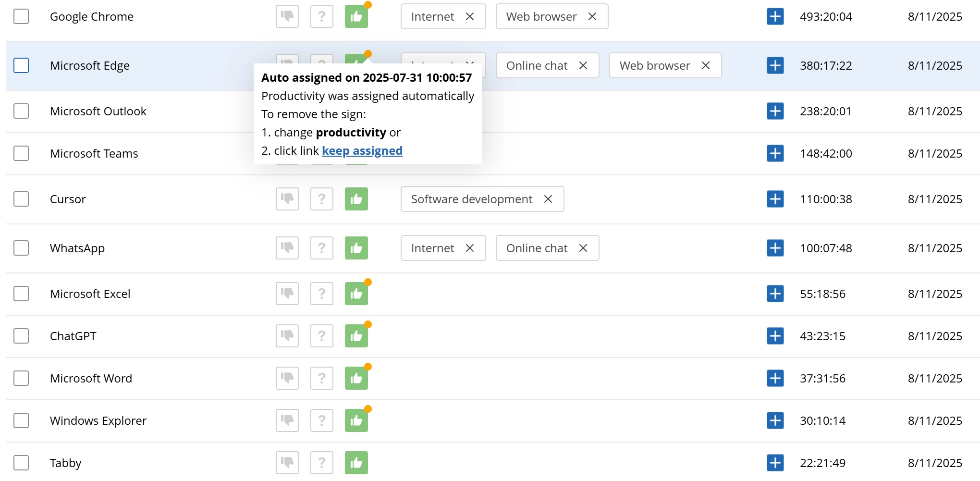Mark Microsoft Word as unproductive
Image resolution: width=980 pixels, height=481 pixels.
pos(287,378)
